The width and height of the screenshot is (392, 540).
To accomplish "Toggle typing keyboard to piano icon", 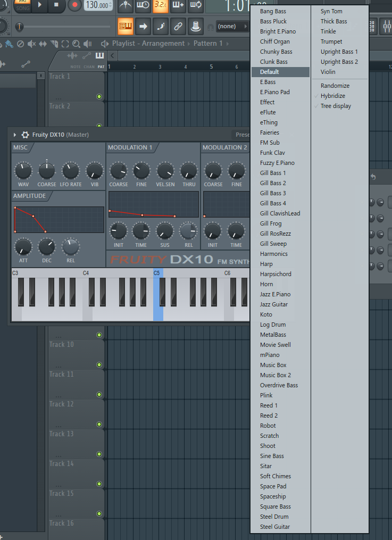I will (126, 26).
